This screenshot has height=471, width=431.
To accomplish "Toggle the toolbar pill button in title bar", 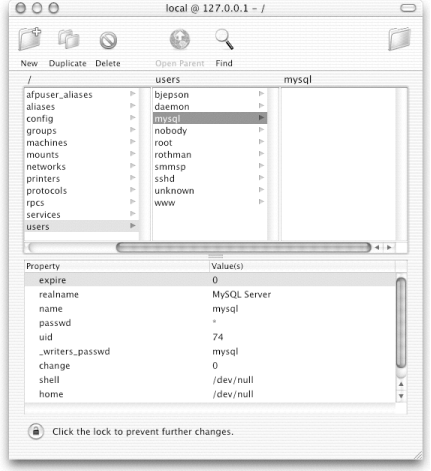I will coord(408,8).
